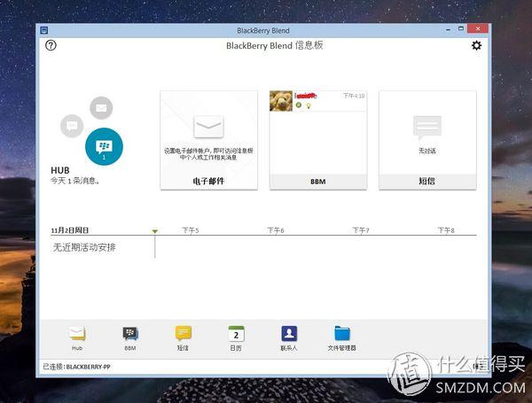Click 无近期活动安排 text
Image resolution: width=532 pixels, height=403 pixels.
coord(84,247)
